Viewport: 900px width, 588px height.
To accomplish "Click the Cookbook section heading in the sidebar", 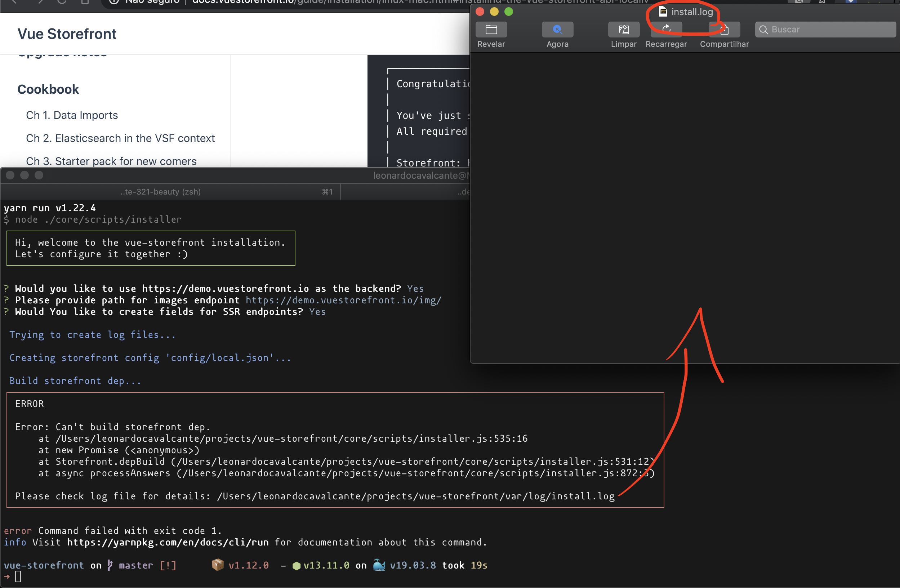I will pos(48,89).
